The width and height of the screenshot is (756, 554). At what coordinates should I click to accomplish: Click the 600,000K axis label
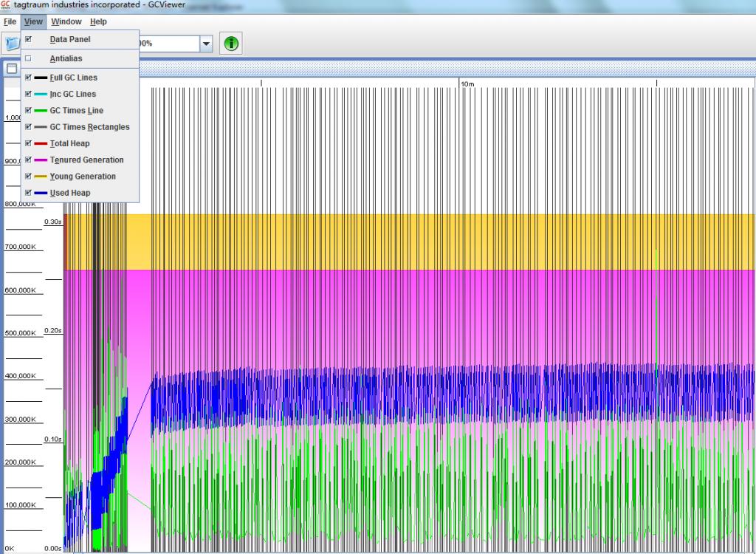20,290
